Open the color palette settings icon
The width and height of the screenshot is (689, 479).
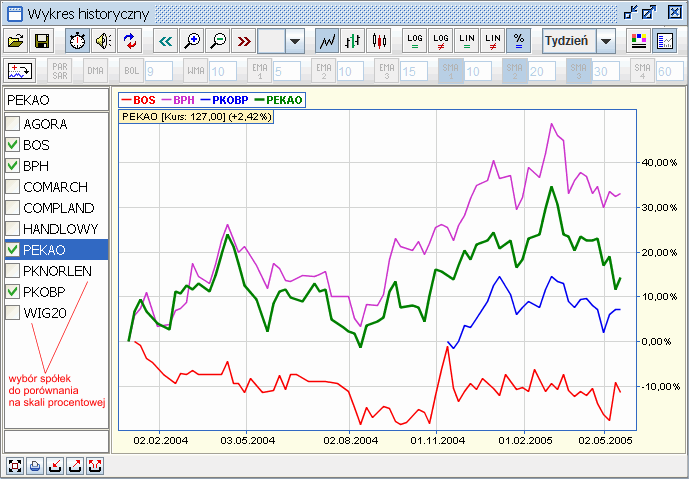(638, 41)
